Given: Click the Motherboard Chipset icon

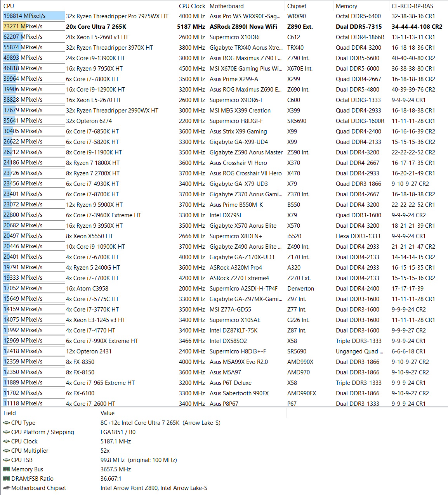Looking at the screenshot, I should pyautogui.click(x=6, y=488).
